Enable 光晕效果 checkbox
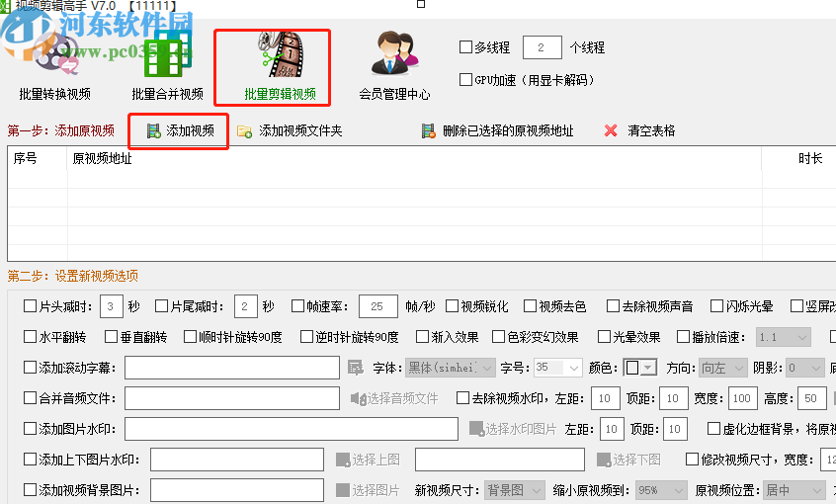The image size is (836, 504). pos(604,337)
